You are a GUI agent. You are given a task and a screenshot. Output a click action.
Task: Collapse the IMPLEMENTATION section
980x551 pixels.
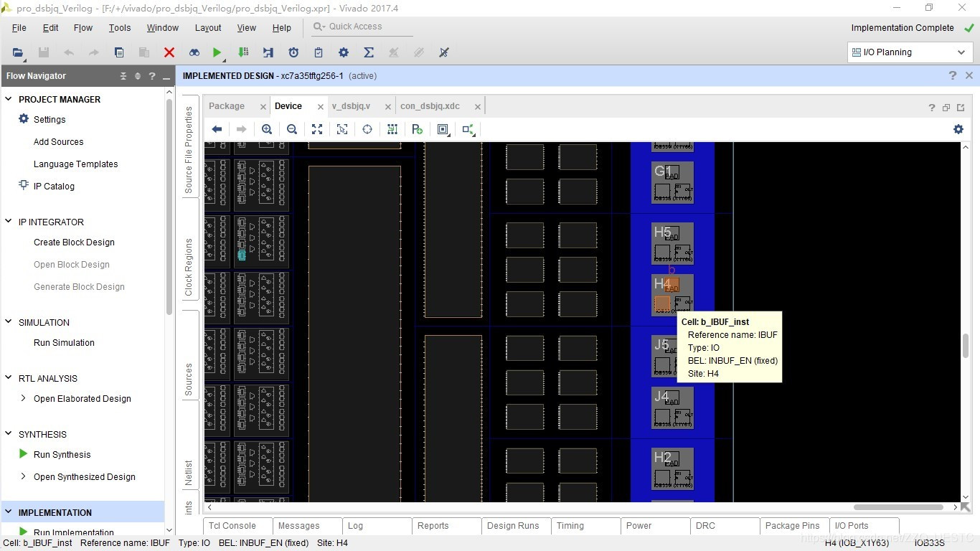tap(9, 512)
